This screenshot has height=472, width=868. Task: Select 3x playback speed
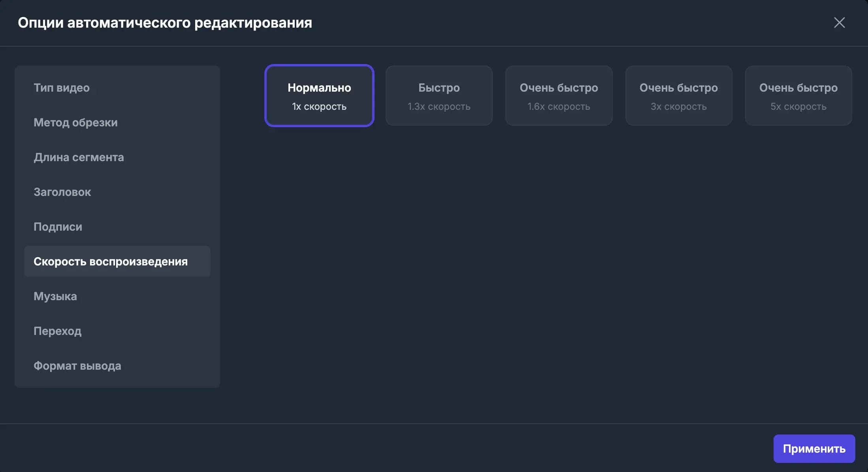tap(678, 95)
